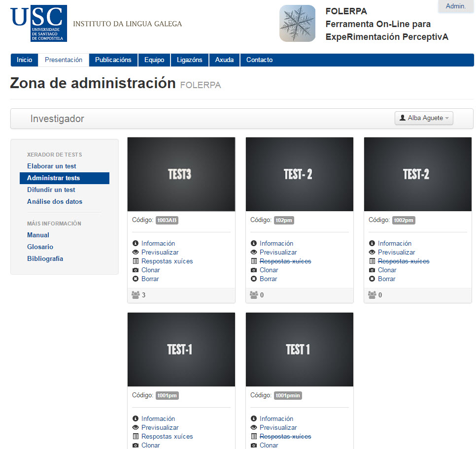Click the TEST-1 thumbnail image
Screen dimensions: 476x449
tap(181, 350)
